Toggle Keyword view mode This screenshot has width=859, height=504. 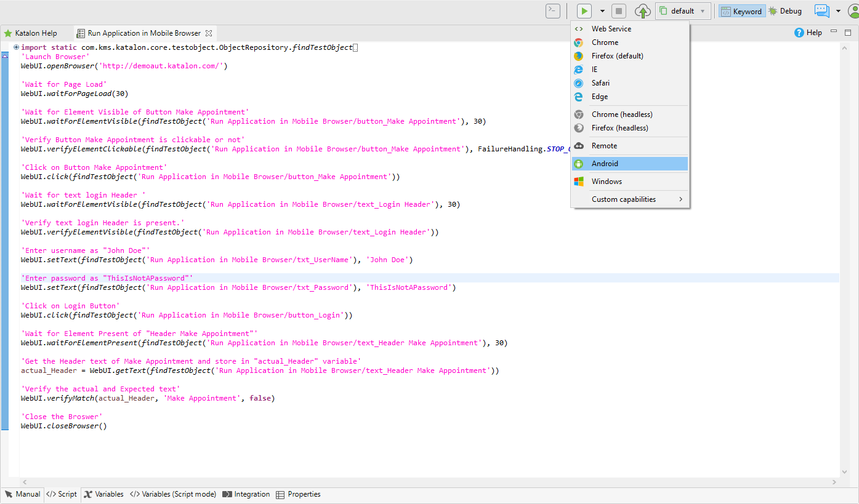pyautogui.click(x=741, y=10)
